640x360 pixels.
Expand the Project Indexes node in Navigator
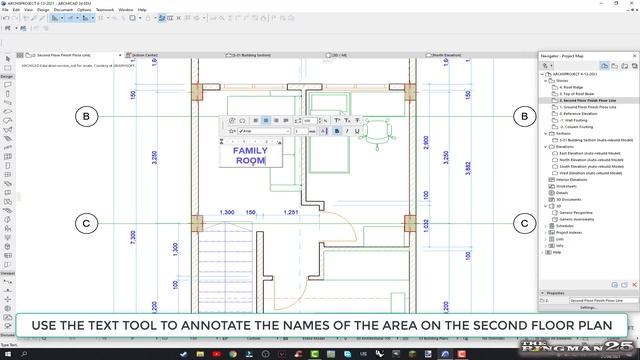click(x=546, y=232)
